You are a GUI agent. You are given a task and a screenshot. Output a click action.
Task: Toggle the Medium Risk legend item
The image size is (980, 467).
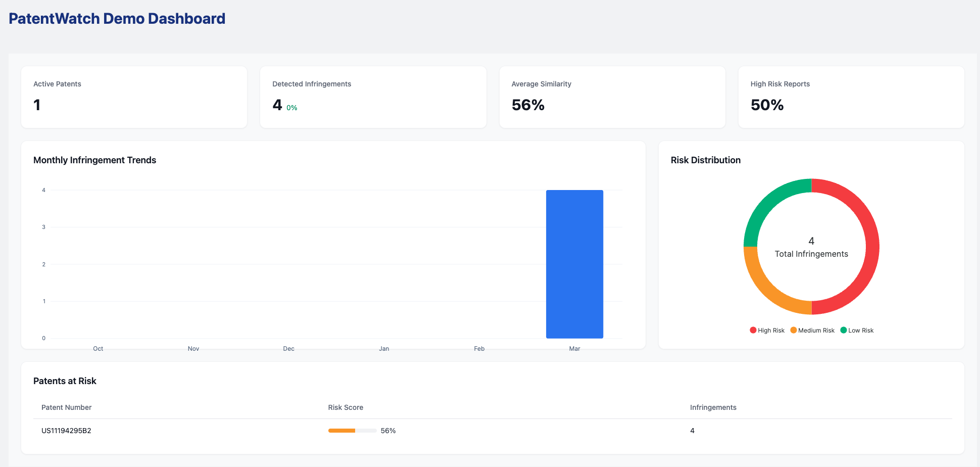tap(812, 331)
